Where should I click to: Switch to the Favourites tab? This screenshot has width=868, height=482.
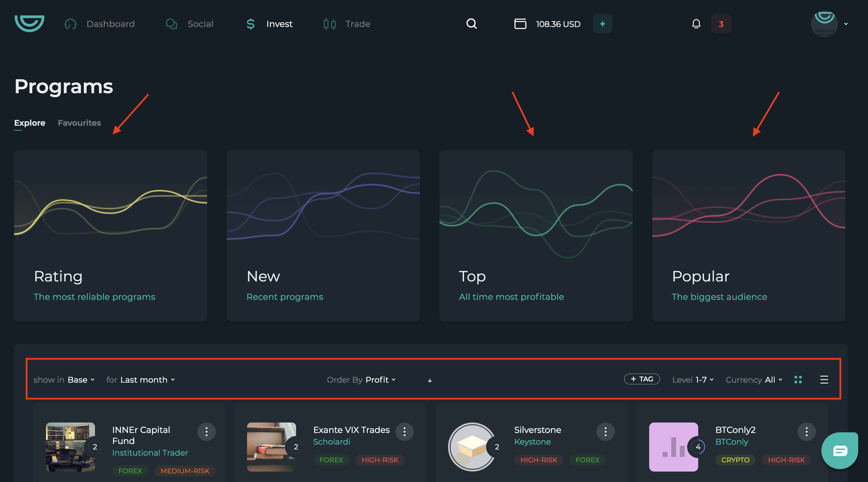pos(79,123)
